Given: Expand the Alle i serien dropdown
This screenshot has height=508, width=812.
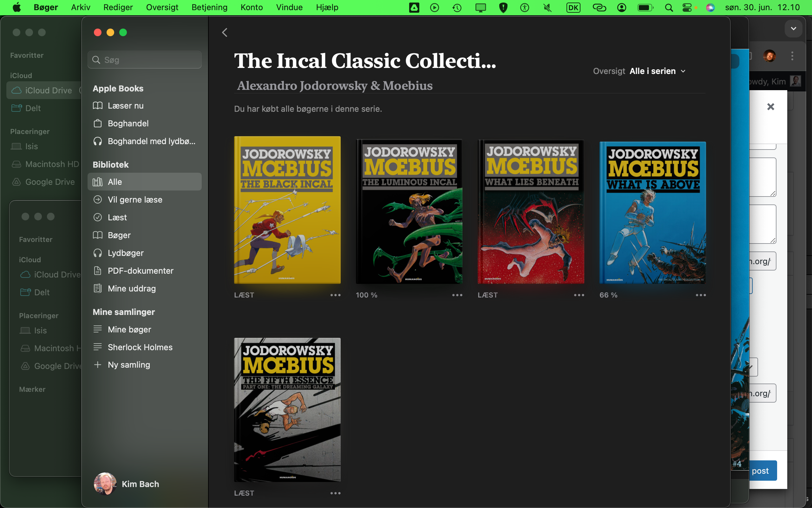Looking at the screenshot, I should click(x=658, y=71).
